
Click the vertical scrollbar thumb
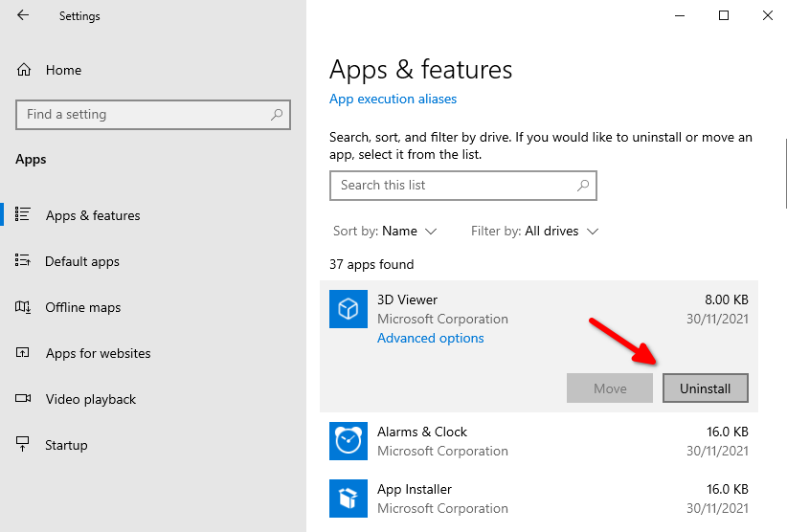[785, 173]
